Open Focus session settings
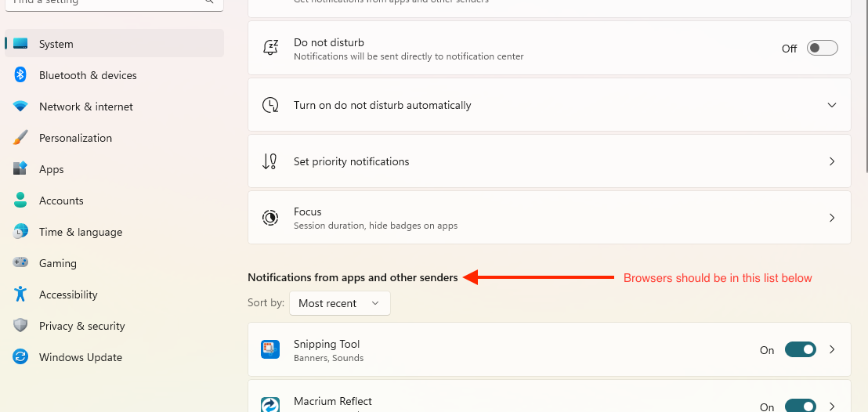The height and width of the screenshot is (412, 868). (x=548, y=218)
